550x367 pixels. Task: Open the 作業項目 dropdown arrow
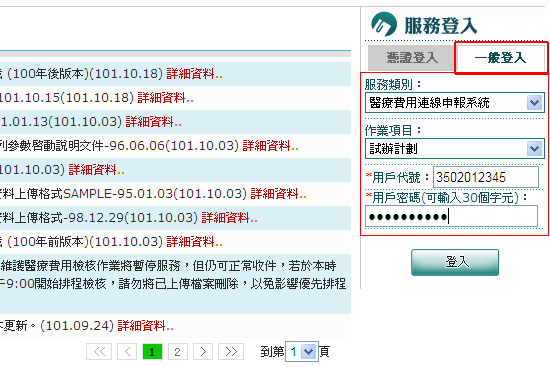coord(535,148)
